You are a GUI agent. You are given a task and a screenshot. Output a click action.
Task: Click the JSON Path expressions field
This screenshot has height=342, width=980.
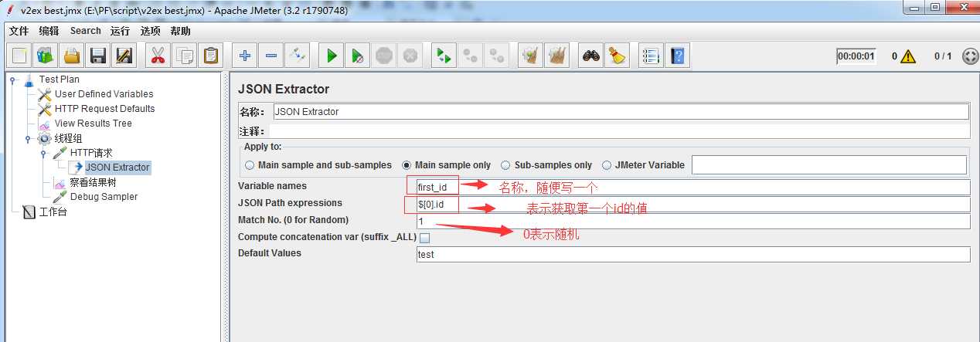coord(692,205)
